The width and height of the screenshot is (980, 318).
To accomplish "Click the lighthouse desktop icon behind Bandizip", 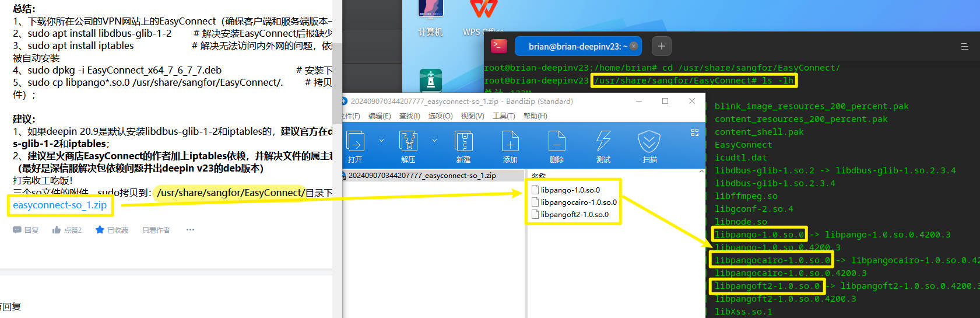I will pyautogui.click(x=431, y=81).
